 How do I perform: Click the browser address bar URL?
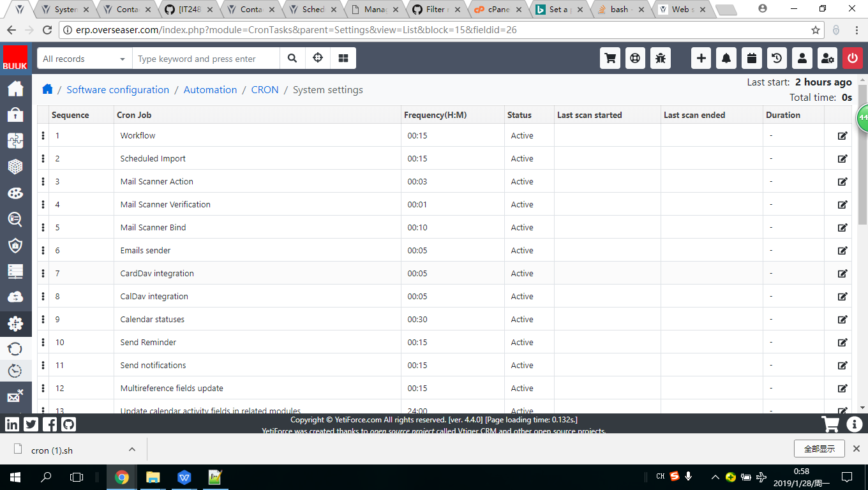coord(296,30)
